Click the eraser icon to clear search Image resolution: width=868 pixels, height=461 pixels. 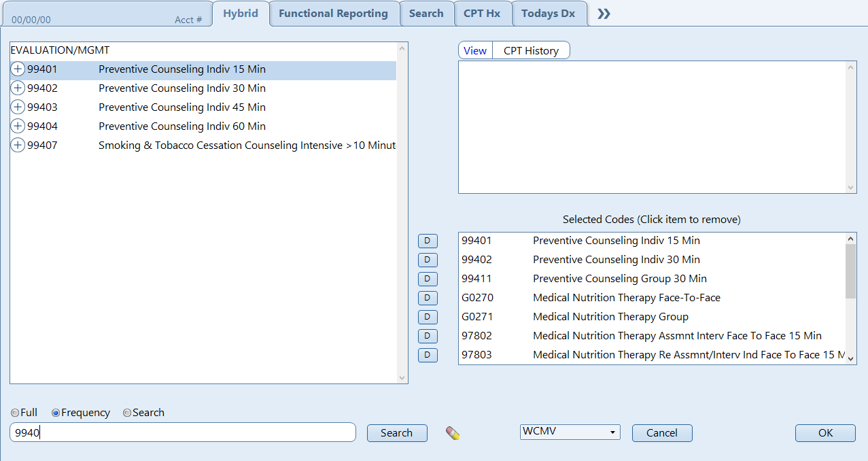(453, 433)
